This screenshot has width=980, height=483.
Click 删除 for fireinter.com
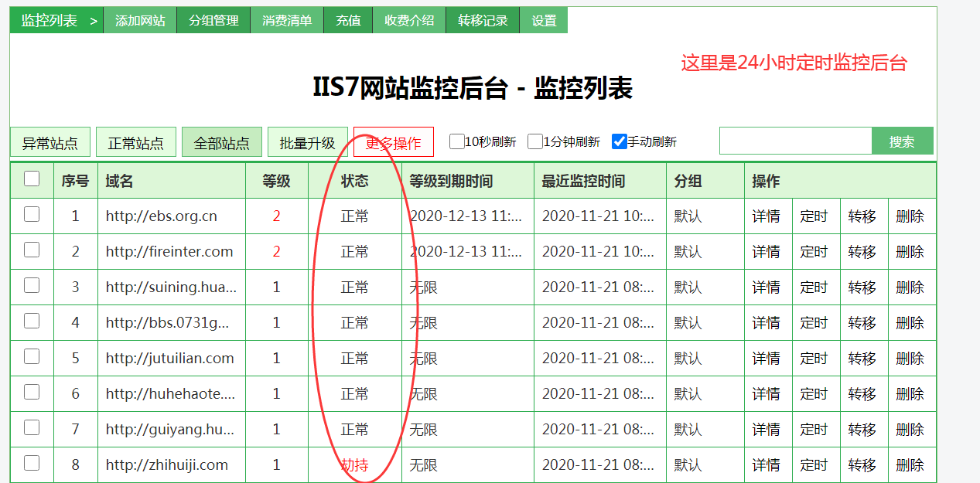coord(910,252)
